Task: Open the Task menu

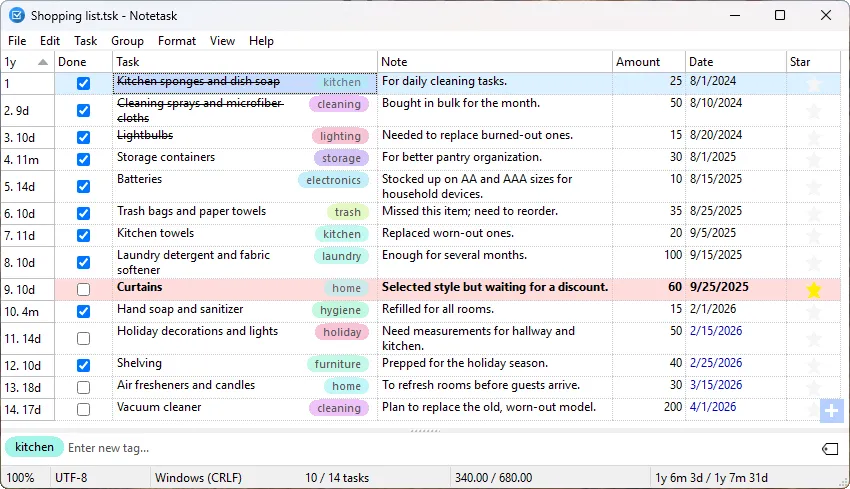Action: 86,41
